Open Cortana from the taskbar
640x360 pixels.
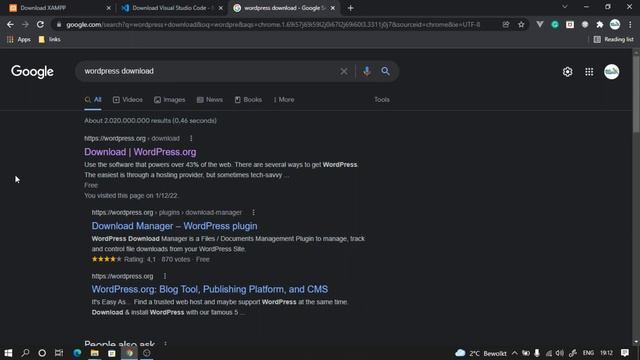(42, 353)
